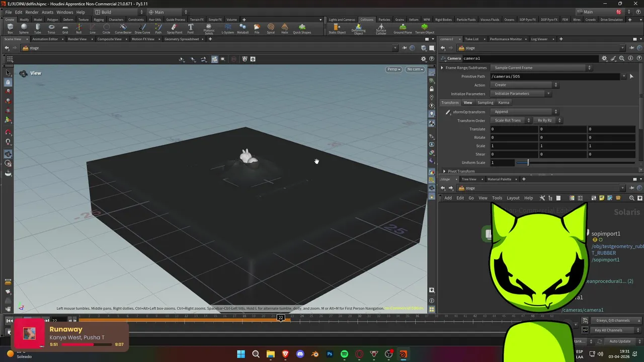Image resolution: width=644 pixels, height=362 pixels.
Task: Open Blender from the taskbar
Action: click(315, 354)
